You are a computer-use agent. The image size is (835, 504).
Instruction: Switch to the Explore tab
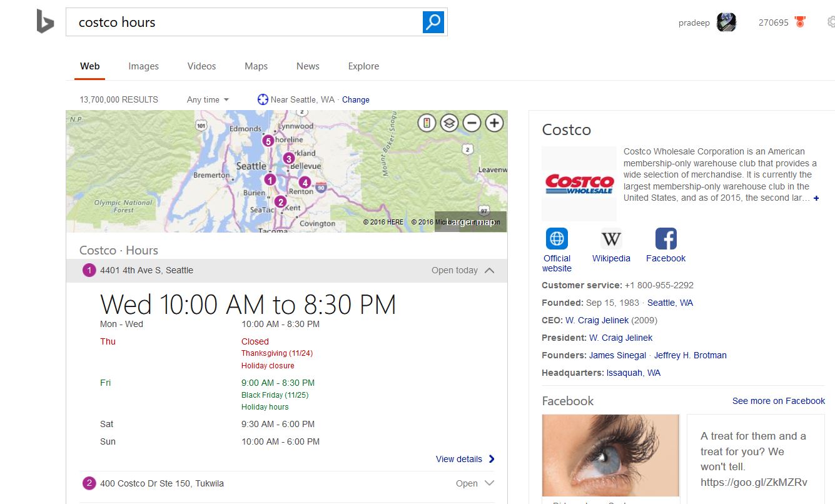point(363,66)
